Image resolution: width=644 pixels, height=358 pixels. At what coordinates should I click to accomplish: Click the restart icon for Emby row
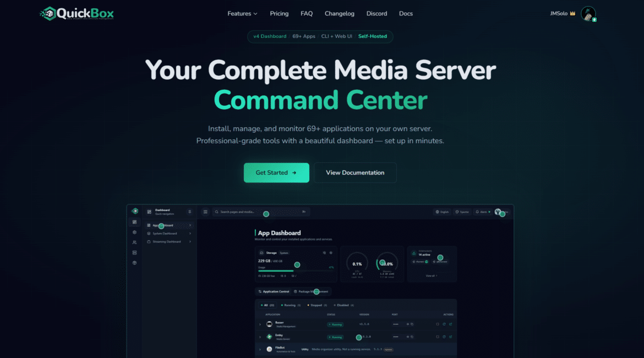pyautogui.click(x=444, y=337)
